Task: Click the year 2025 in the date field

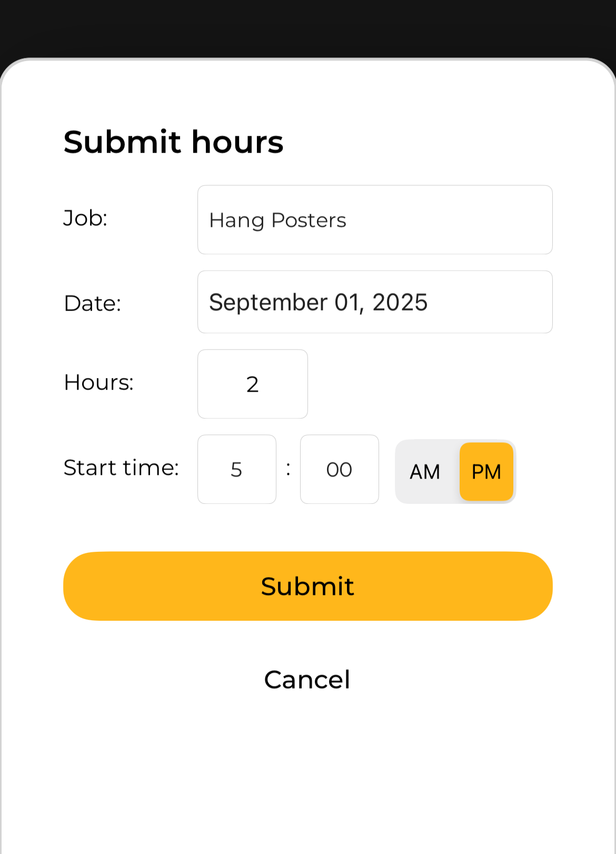Action: [400, 302]
